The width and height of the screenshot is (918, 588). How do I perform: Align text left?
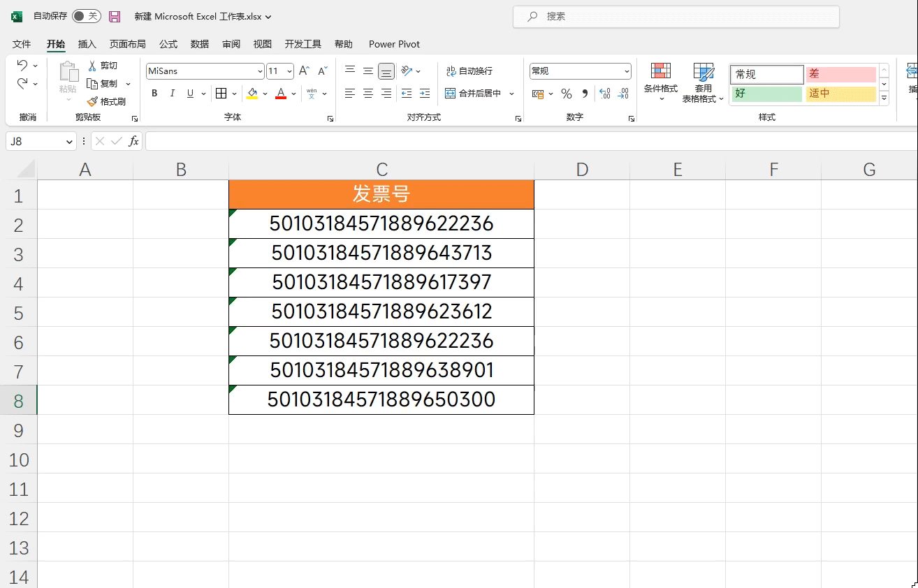coord(350,93)
